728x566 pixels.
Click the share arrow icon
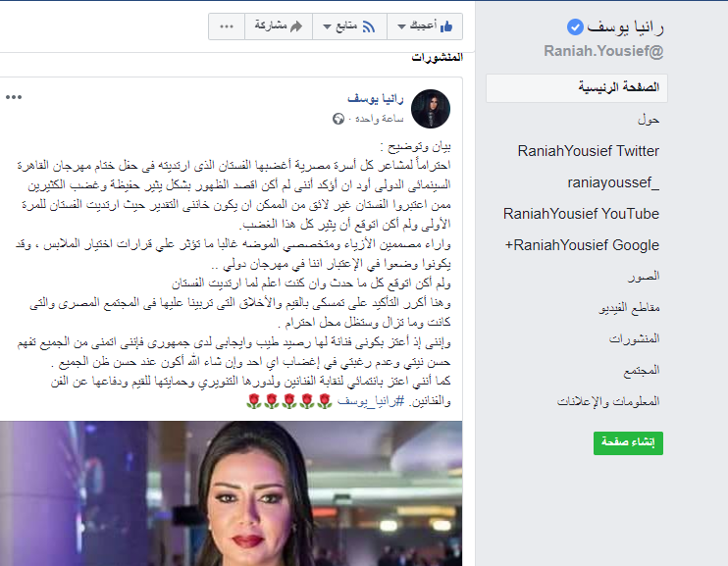tap(296, 26)
